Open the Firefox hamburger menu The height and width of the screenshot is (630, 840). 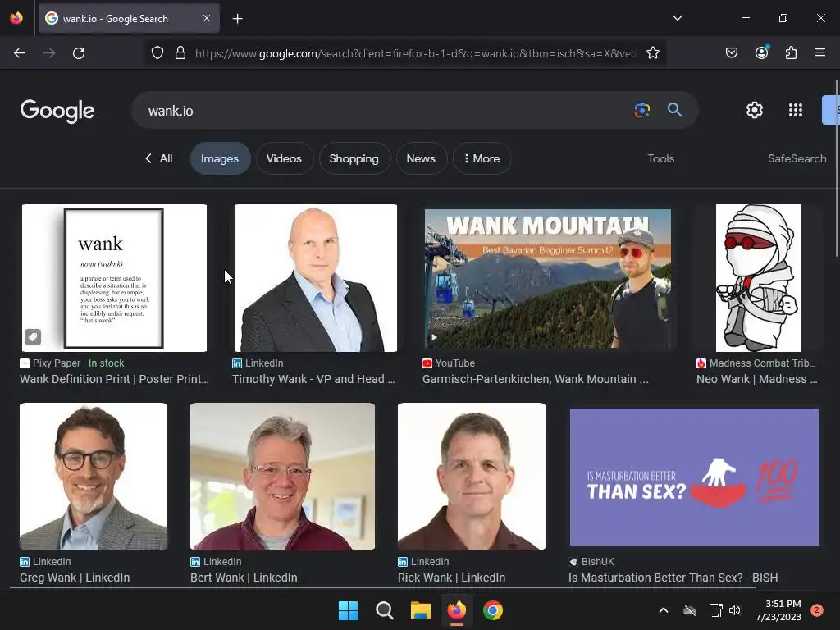click(820, 52)
